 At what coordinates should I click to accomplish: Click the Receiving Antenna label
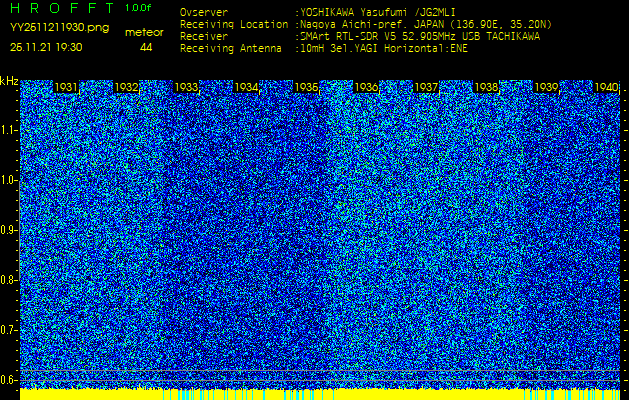click(x=231, y=49)
